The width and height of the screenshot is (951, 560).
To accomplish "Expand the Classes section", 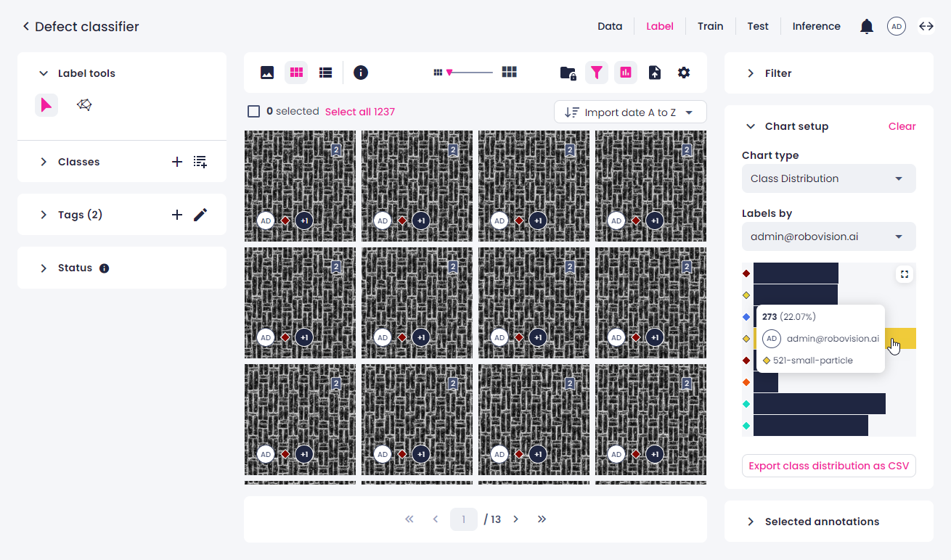I will pos(44,162).
